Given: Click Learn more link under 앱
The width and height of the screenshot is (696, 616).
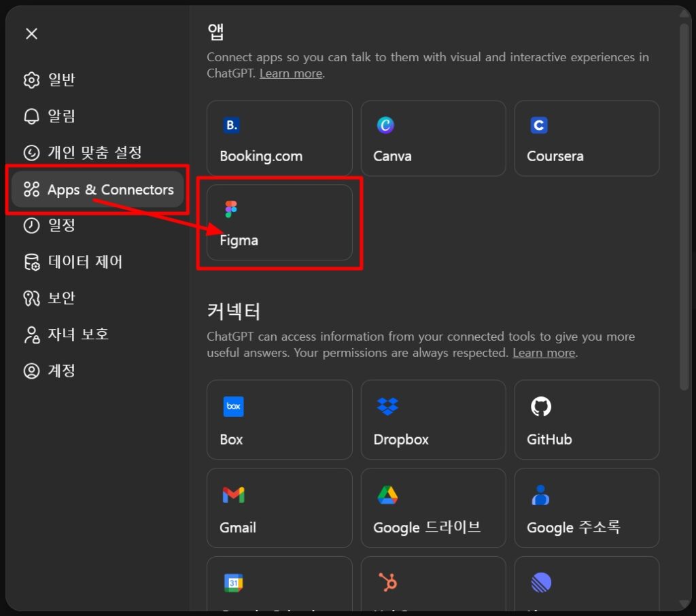Looking at the screenshot, I should (x=291, y=73).
